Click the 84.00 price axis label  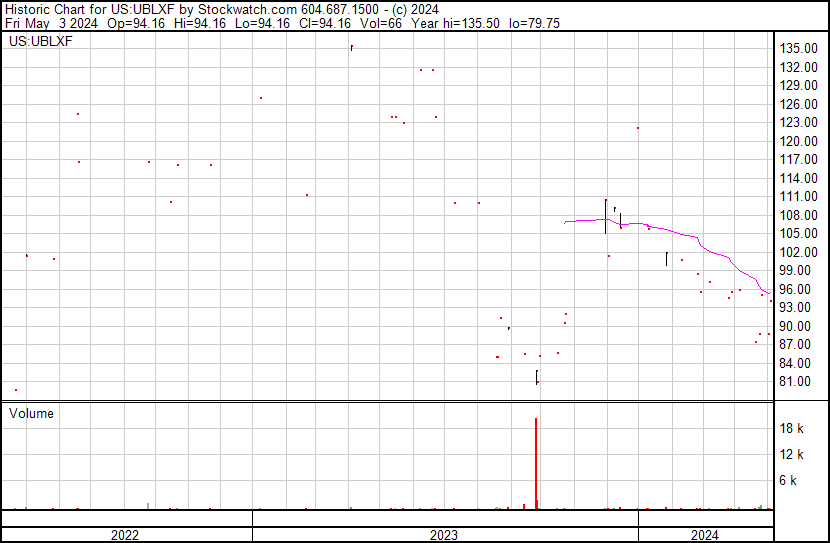pyautogui.click(x=795, y=364)
